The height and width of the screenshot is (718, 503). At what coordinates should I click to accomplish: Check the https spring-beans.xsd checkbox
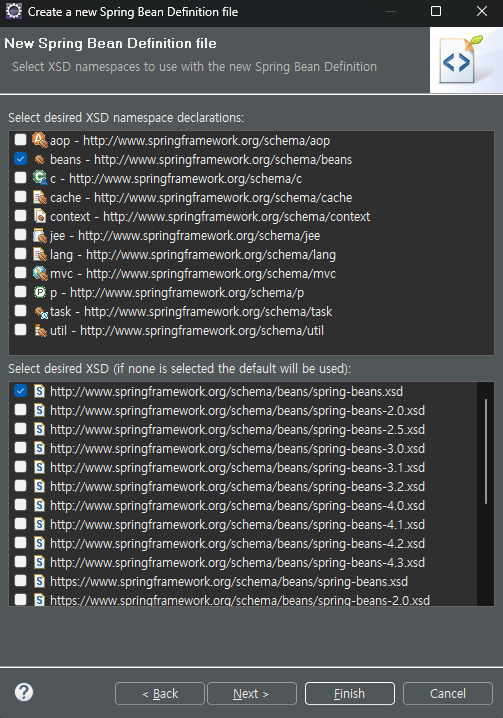click(20, 581)
